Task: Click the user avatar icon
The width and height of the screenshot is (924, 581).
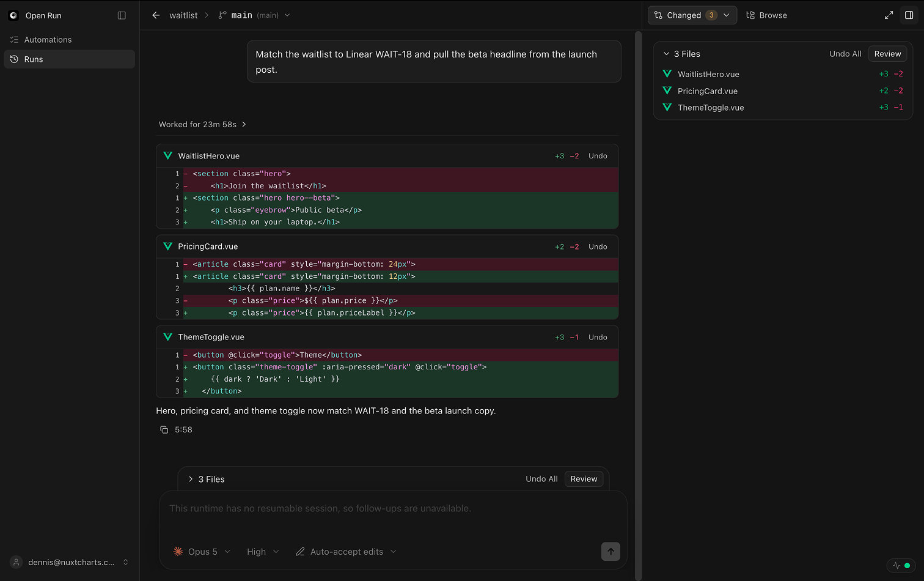Action: (x=16, y=562)
